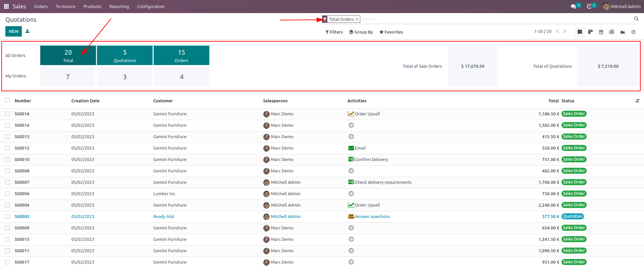Tick the checkbox for order S00007
The image size is (644, 268).
[7, 182]
